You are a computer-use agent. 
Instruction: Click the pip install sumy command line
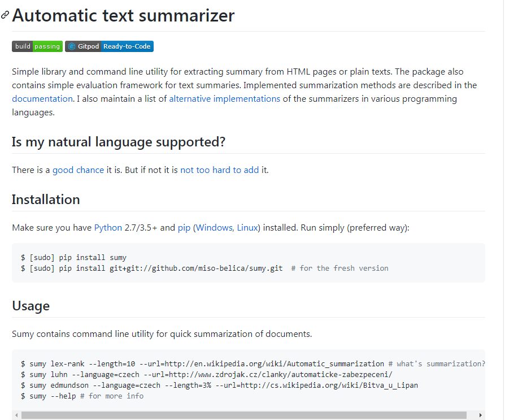point(73,257)
